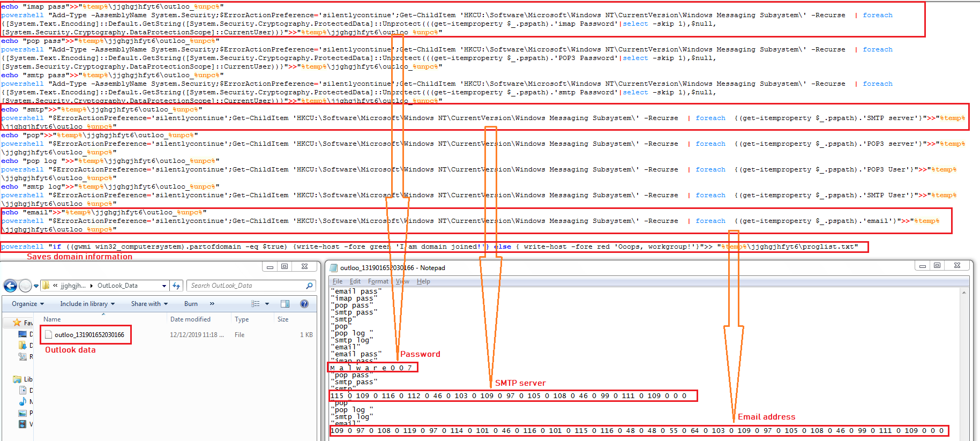Select the Downloads item under Favorites
The image size is (980, 441).
(25, 346)
